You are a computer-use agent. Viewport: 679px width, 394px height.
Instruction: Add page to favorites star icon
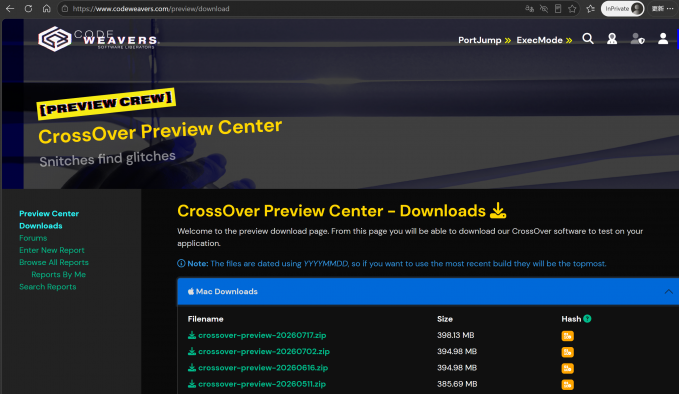[x=572, y=9]
